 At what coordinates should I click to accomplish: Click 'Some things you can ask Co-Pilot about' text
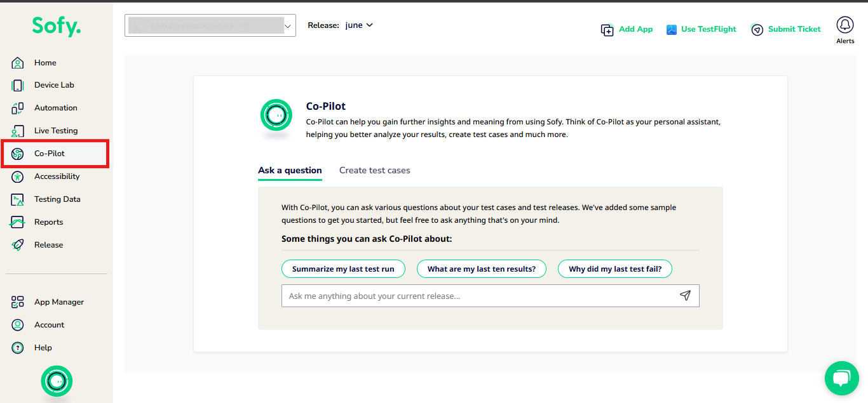367,239
